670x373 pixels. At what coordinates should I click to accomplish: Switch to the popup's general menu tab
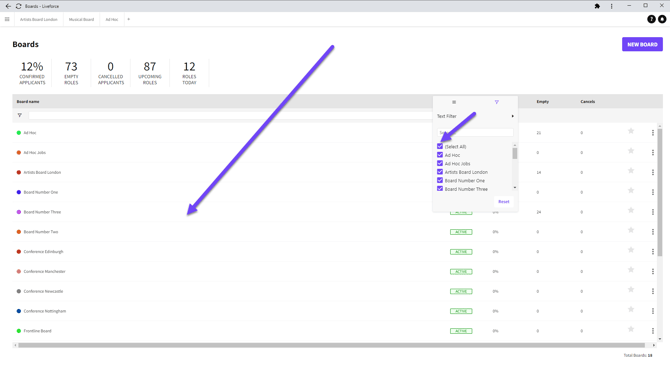pos(454,102)
